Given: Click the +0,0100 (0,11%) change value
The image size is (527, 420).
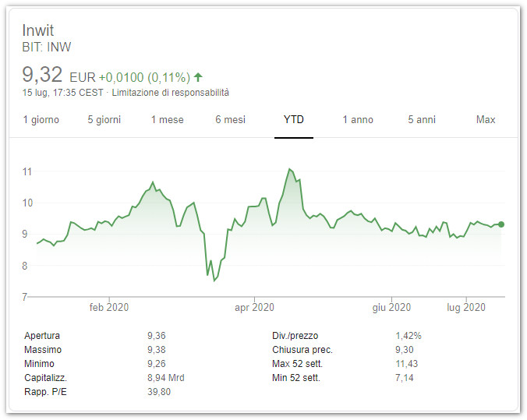Looking at the screenshot, I should pos(144,78).
